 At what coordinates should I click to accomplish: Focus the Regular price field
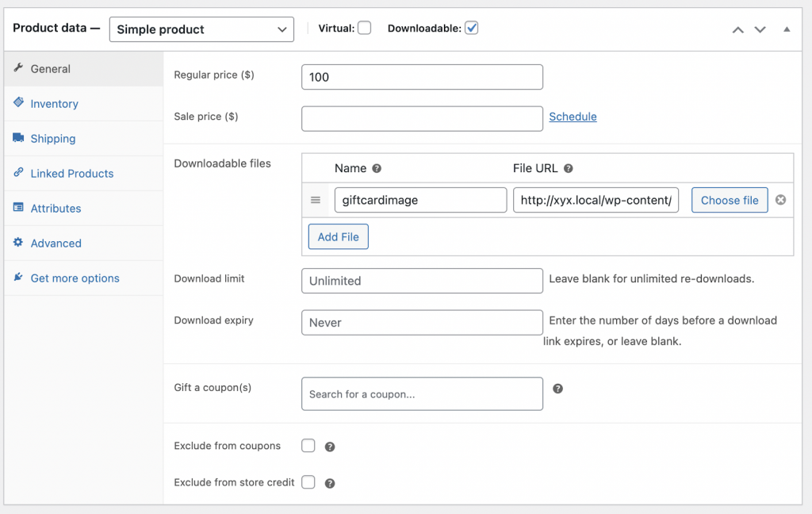coord(422,77)
